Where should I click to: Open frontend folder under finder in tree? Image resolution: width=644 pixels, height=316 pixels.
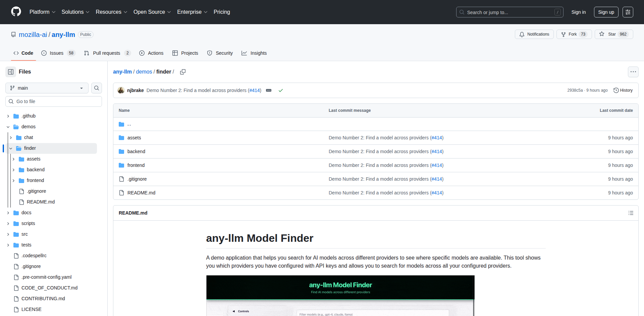35,180
